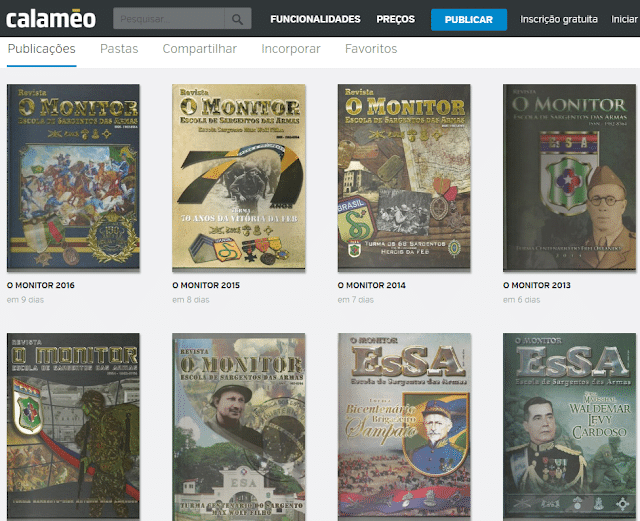Switch to the Pastas tab
Viewport: 640px width, 521px height.
pos(119,49)
